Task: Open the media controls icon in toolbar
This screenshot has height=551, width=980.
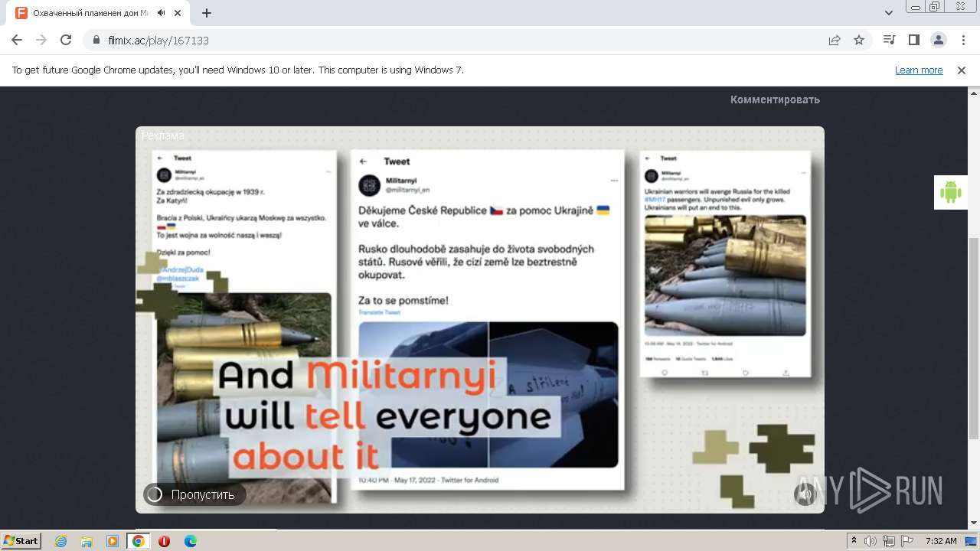Action: pyautogui.click(x=889, y=40)
